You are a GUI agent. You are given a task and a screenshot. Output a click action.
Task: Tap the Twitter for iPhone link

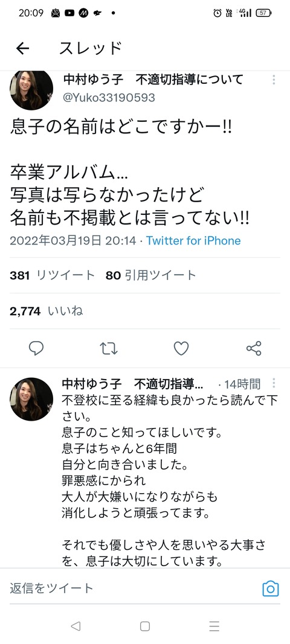(193, 241)
